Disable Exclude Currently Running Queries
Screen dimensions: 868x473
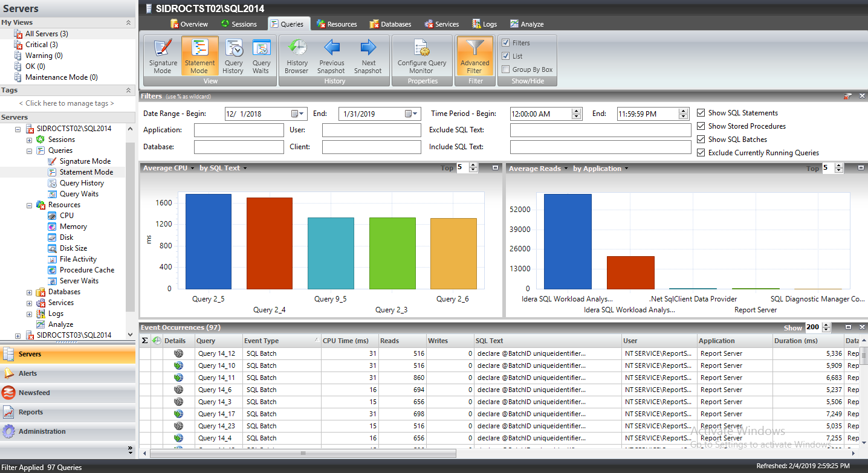pos(701,153)
